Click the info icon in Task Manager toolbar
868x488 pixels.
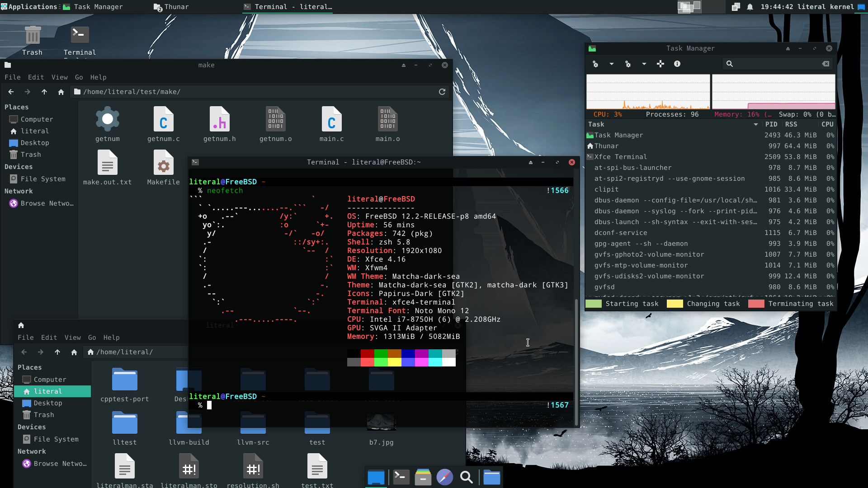[x=677, y=64]
